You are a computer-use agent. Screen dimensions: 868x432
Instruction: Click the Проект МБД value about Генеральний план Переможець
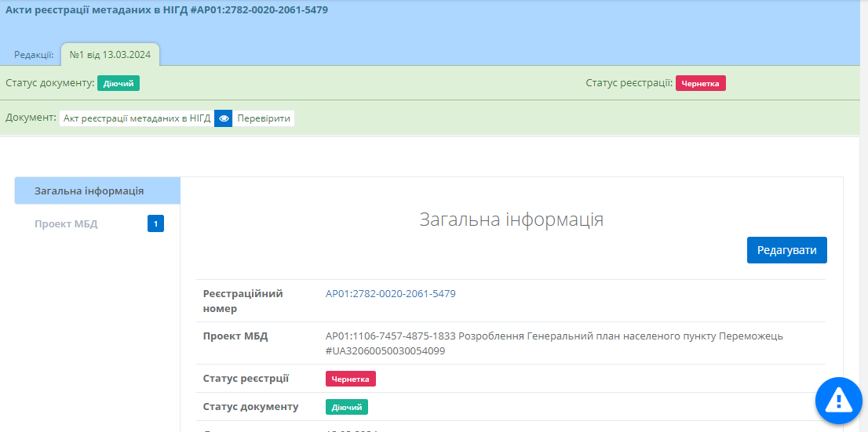(554, 343)
